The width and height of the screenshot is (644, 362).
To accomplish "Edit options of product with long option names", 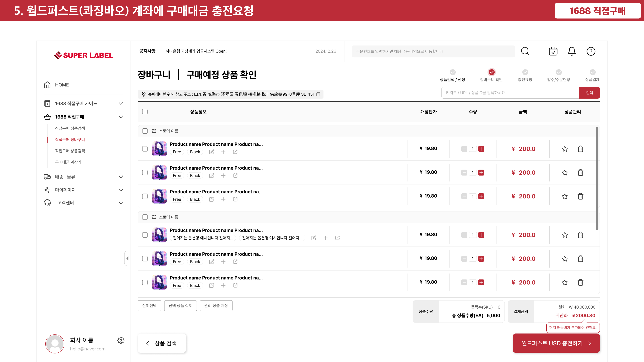I will [313, 238].
